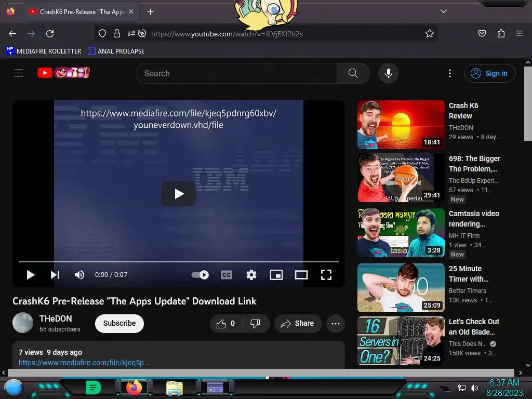The height and width of the screenshot is (399, 532).
Task: Open 698: The Bigger The Problem video title
Action: (x=474, y=164)
